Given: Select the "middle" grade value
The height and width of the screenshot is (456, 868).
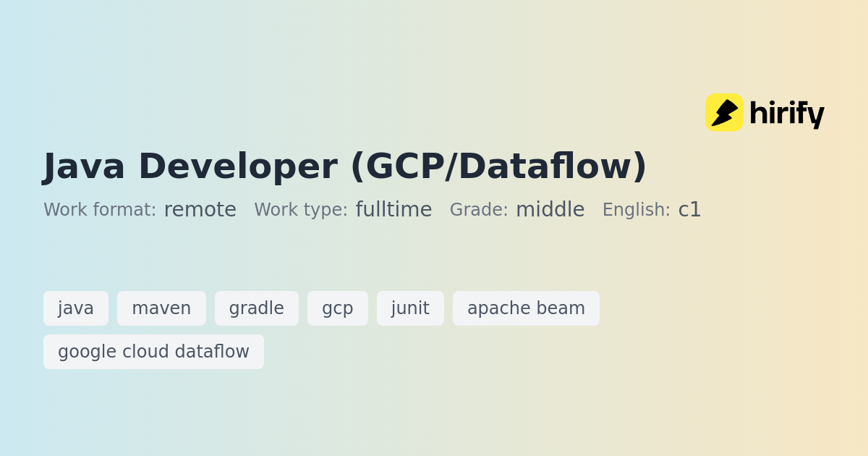Looking at the screenshot, I should (550, 210).
